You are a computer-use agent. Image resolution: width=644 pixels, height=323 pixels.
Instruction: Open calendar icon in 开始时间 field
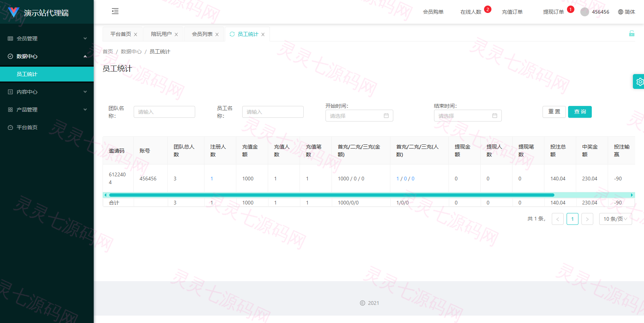coord(386,116)
